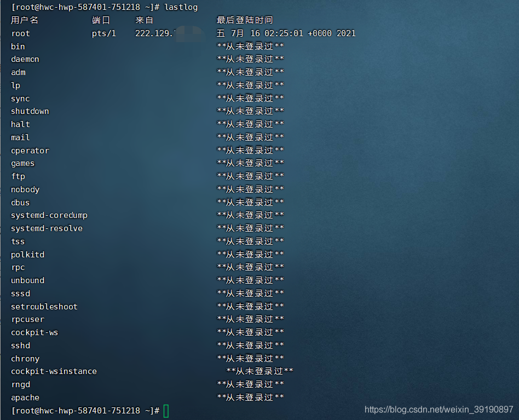The image size is (519, 420).
Task: Select the '来自' column header
Action: pyautogui.click(x=144, y=20)
